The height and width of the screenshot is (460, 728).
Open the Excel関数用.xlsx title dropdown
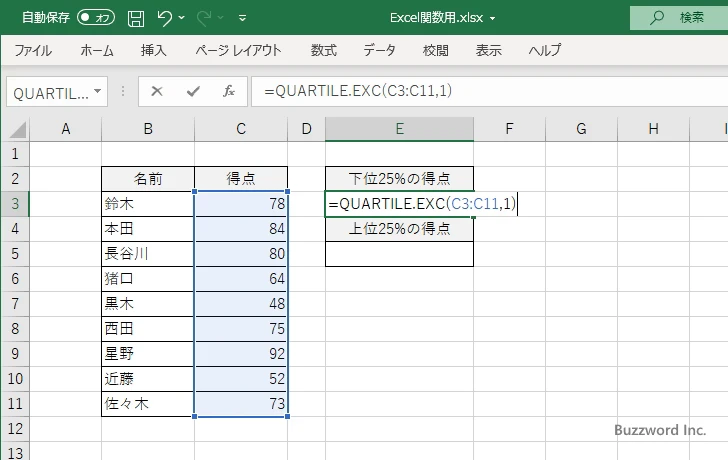[x=493, y=19]
